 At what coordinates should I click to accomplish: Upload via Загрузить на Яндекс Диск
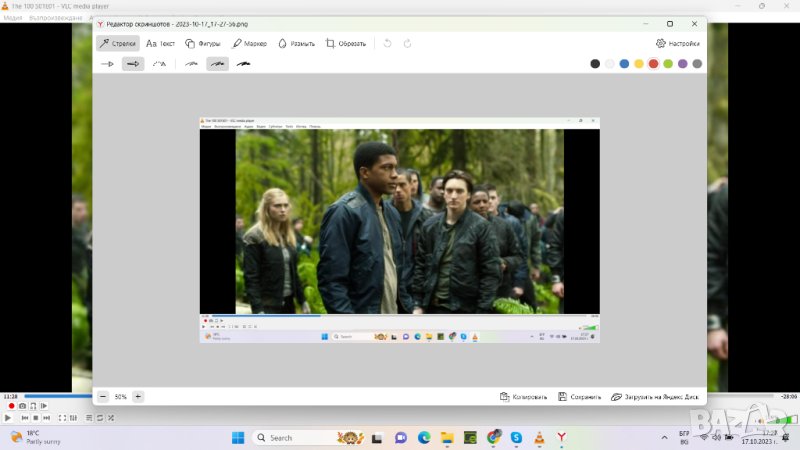pos(655,397)
